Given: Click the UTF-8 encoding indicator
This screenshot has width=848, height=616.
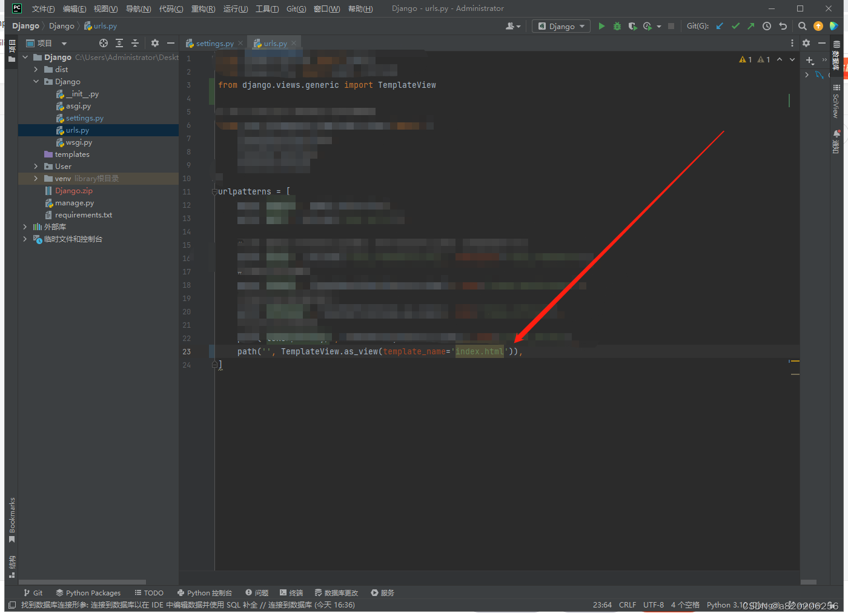Looking at the screenshot, I should tap(653, 604).
